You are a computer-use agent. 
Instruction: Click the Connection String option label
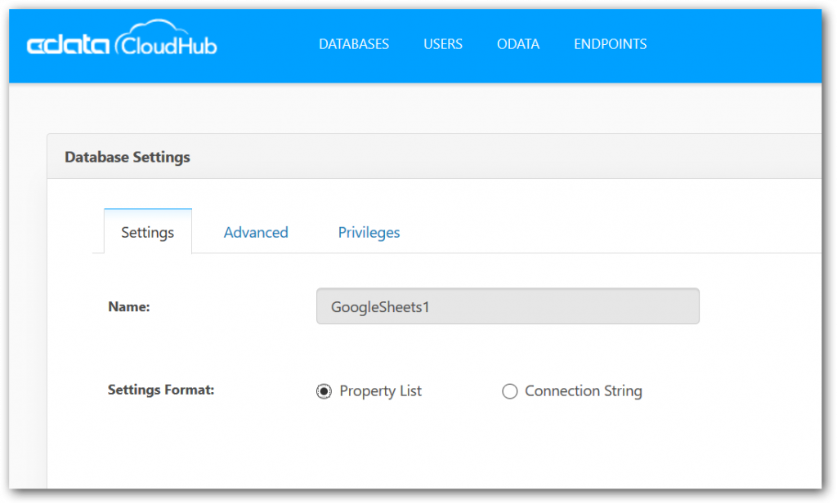[x=584, y=391]
